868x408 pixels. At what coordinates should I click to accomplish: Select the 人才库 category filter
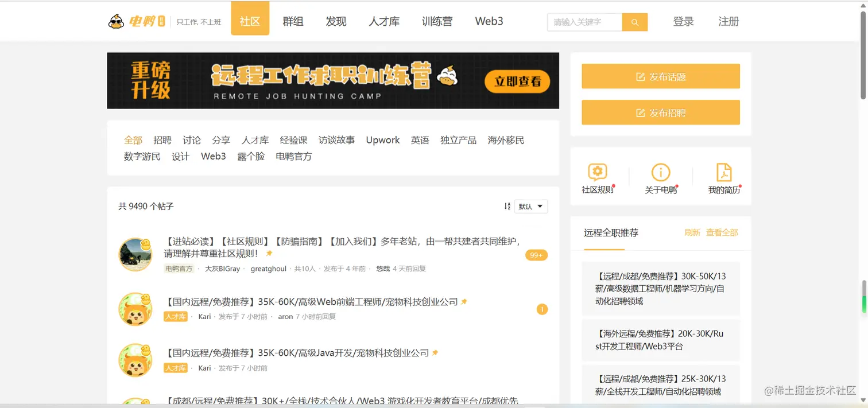pos(255,140)
